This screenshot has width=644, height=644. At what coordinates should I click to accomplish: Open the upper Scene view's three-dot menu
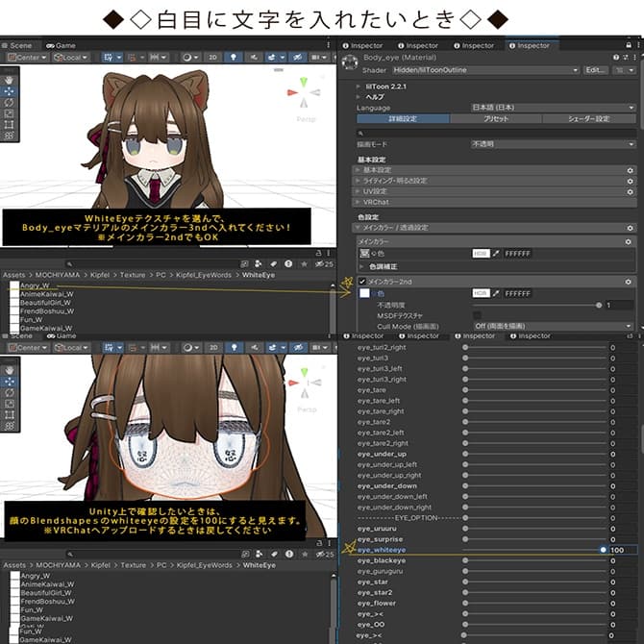coord(328,45)
